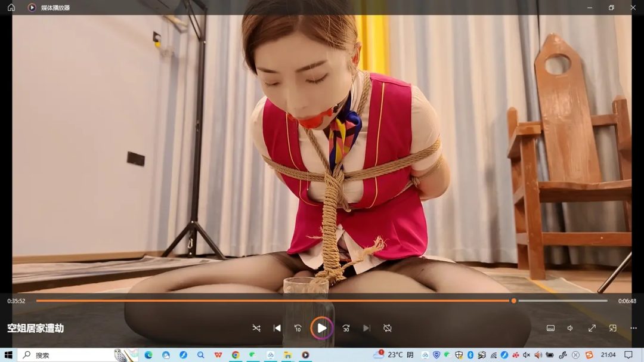The width and height of the screenshot is (644, 362).
Task: Open the notification center in the tray
Action: point(628,355)
